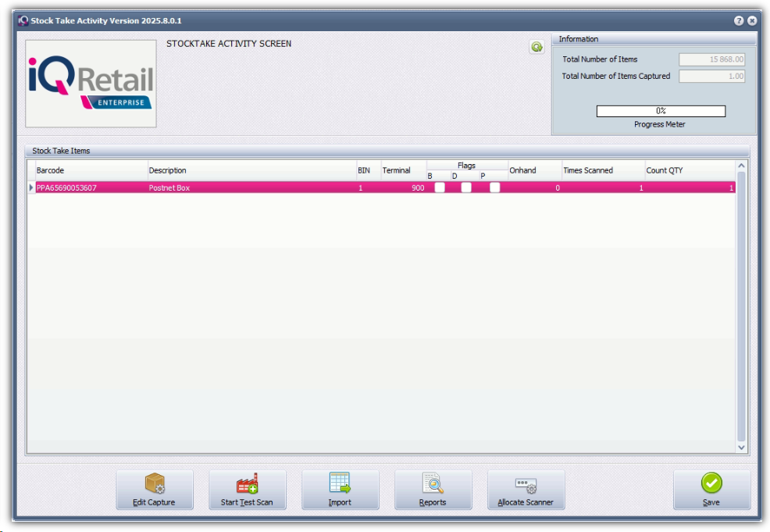Close the Stock Take Activity window
This screenshot has width=770, height=532.
[x=752, y=20]
